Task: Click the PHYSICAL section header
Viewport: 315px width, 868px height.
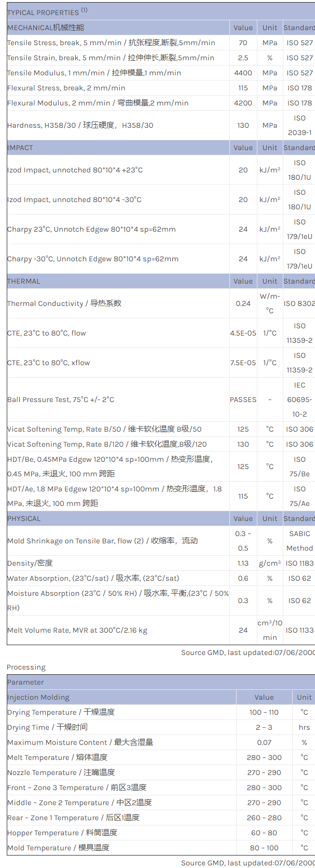Action: [24, 518]
